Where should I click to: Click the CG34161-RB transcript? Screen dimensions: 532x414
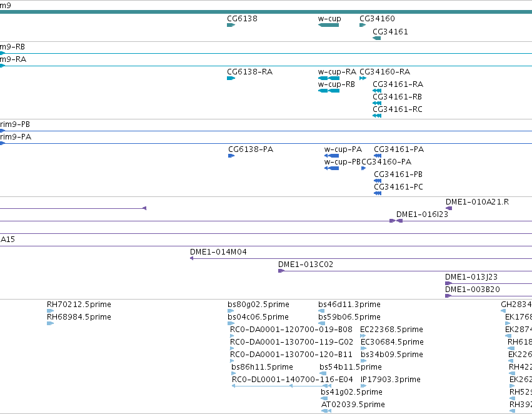coord(377,104)
